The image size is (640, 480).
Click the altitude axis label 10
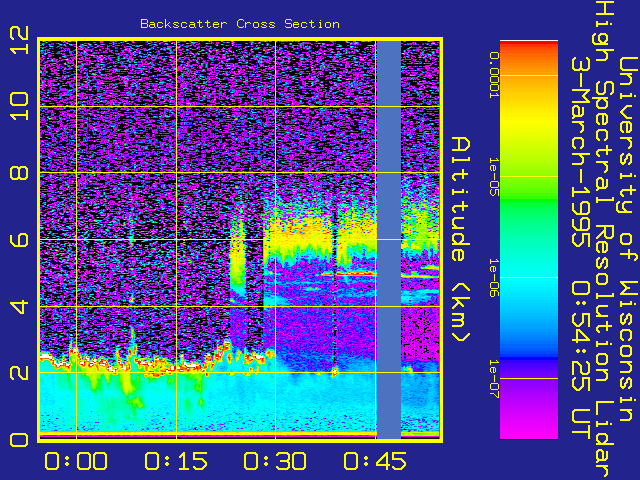click(20, 106)
